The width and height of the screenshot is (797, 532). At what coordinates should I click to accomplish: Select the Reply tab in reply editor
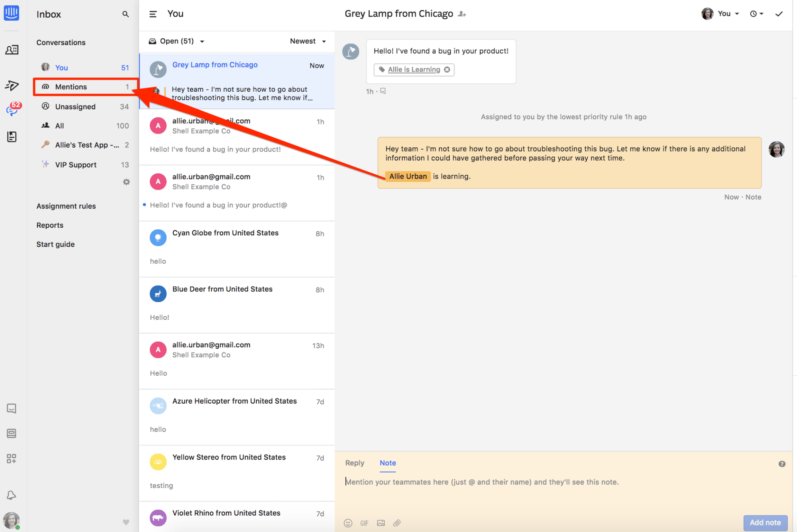click(x=356, y=463)
